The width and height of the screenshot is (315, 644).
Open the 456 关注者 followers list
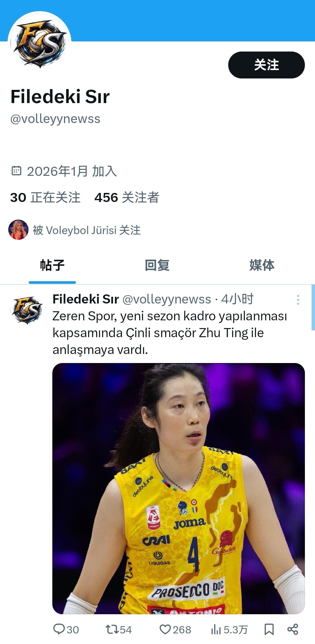[127, 197]
